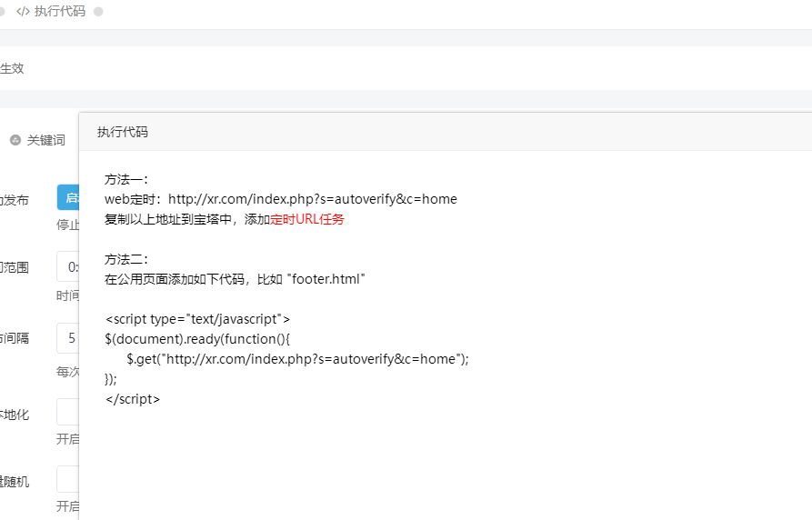Click the 执行代码 dialog title
The height and width of the screenshot is (520, 812).
(123, 132)
